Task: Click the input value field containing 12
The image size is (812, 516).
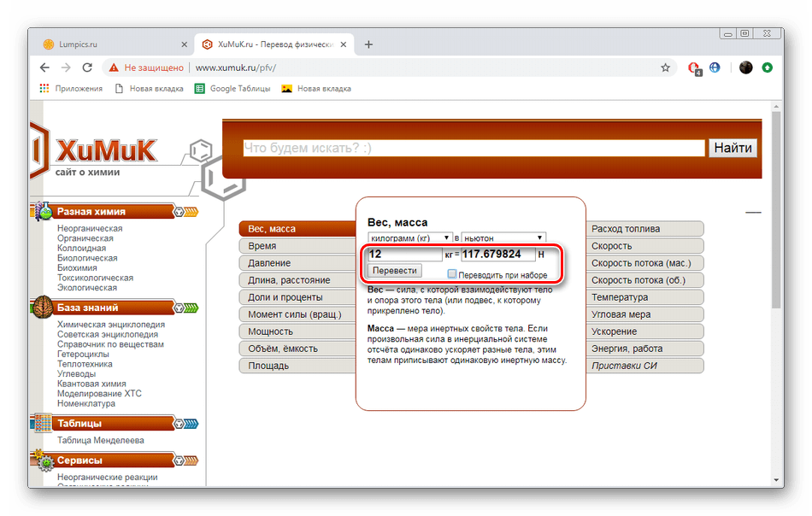Action: (404, 254)
